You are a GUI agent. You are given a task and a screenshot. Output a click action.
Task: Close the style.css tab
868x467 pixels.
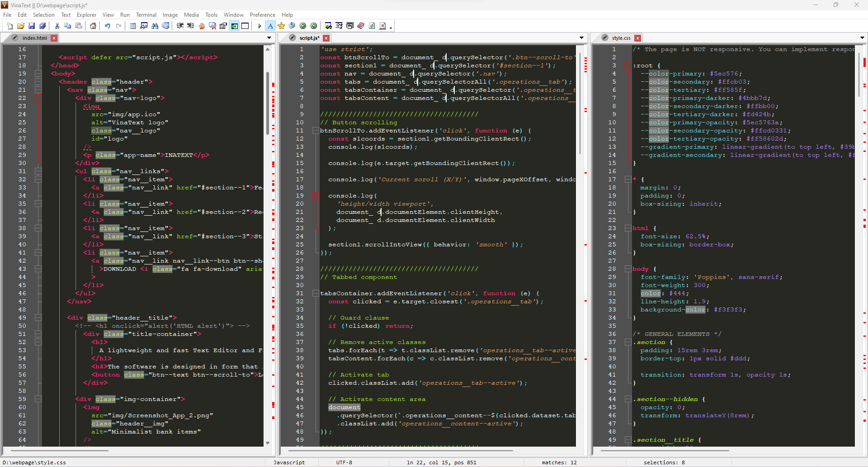(638, 38)
